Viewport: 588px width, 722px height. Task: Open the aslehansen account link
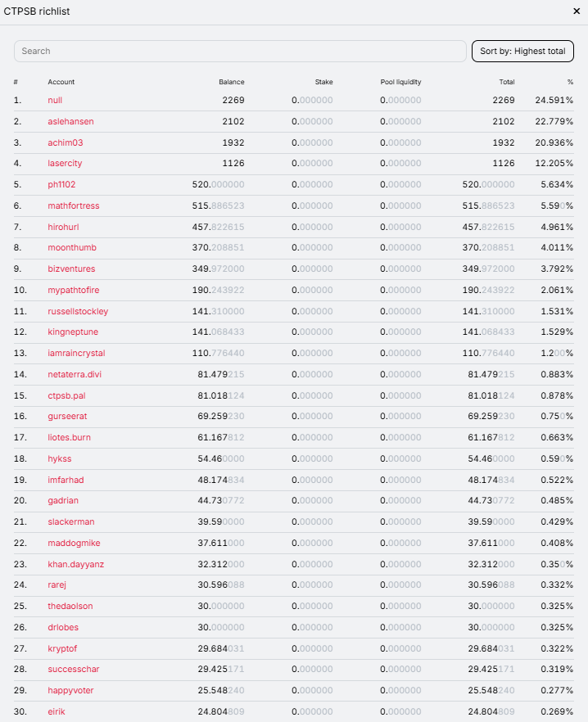click(70, 121)
